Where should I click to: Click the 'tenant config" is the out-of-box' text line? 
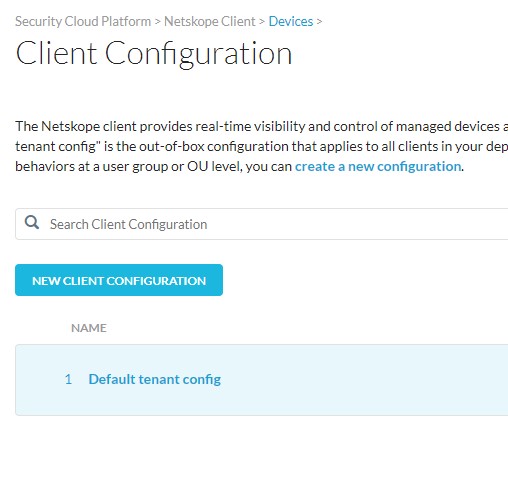coord(262,146)
